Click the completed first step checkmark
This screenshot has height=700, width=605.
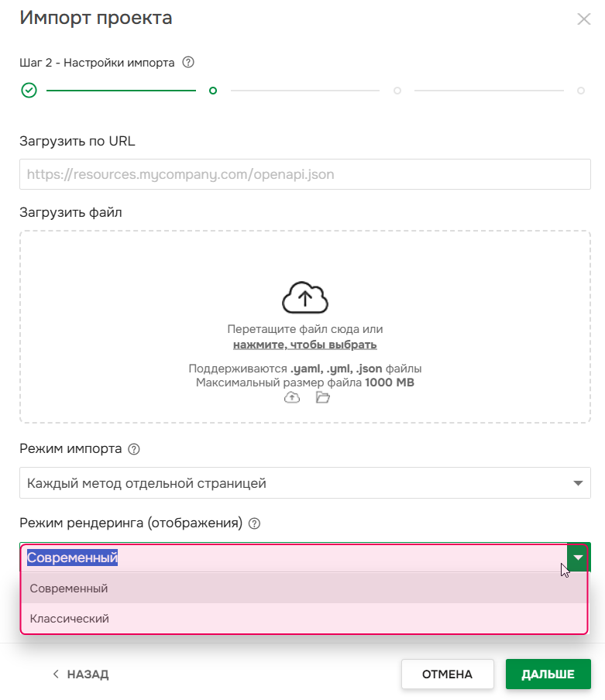29,91
